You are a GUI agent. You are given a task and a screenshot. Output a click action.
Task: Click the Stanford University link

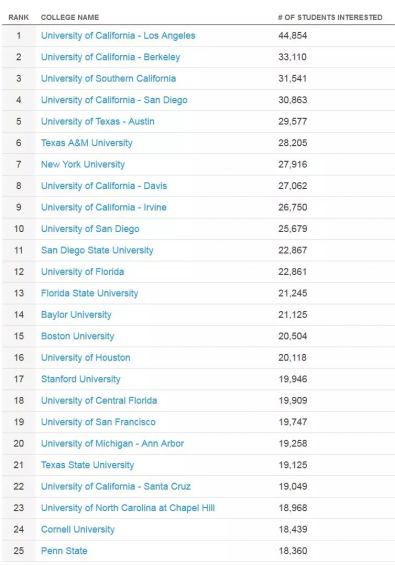80,379
